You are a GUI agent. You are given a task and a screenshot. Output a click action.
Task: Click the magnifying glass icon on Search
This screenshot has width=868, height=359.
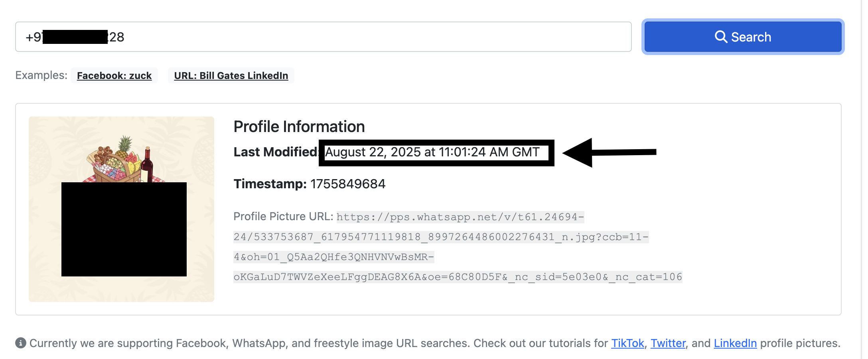click(x=721, y=37)
